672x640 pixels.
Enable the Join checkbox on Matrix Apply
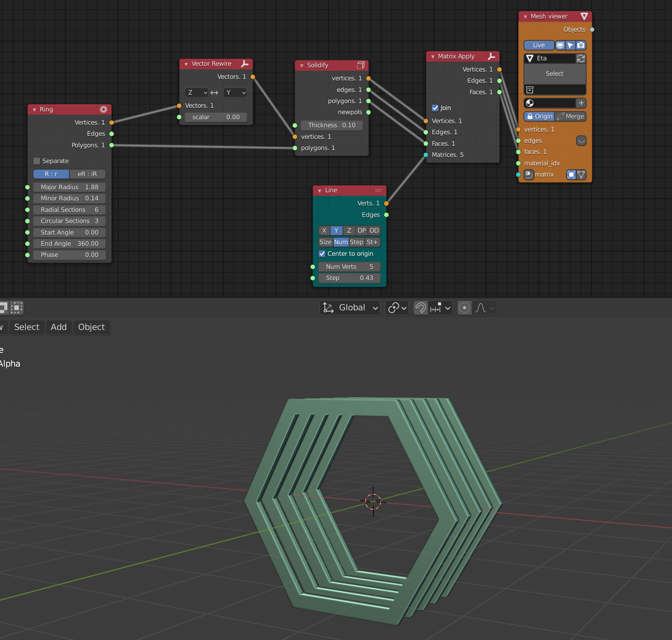(x=435, y=108)
